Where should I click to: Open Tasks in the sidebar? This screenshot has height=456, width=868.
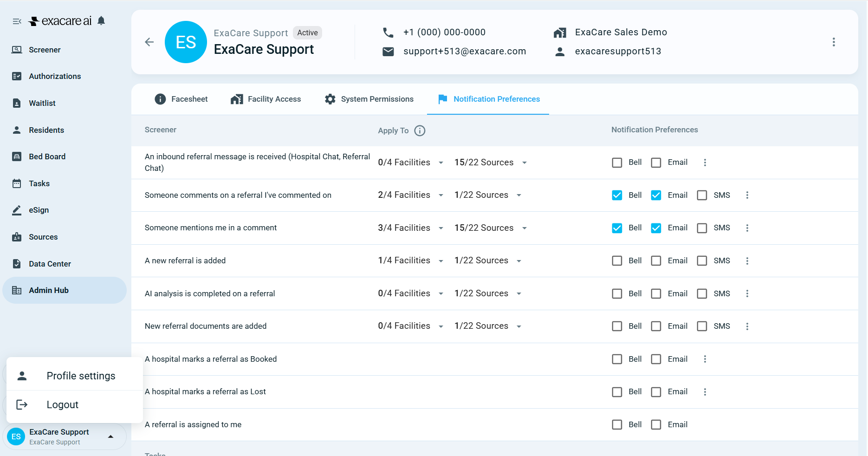(65, 183)
